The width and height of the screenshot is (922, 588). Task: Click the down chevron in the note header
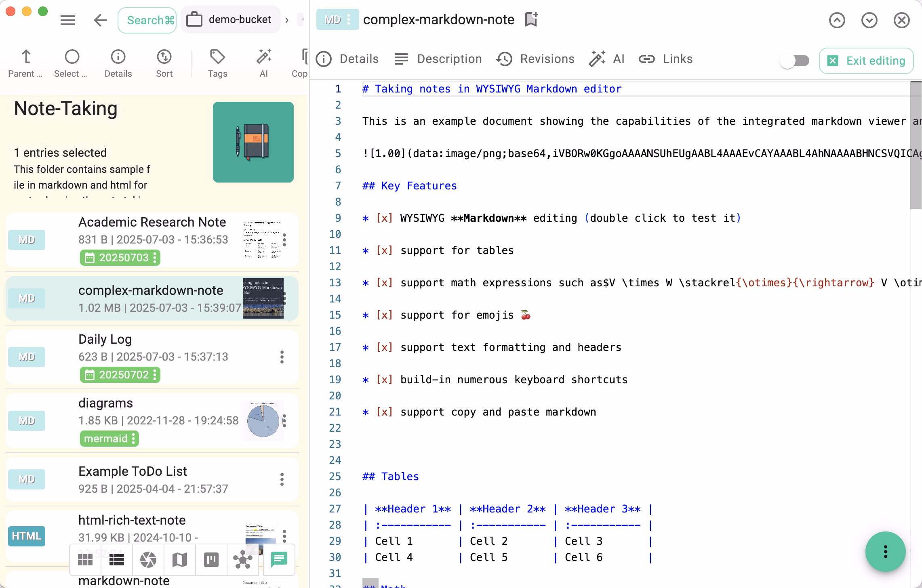pos(869,19)
